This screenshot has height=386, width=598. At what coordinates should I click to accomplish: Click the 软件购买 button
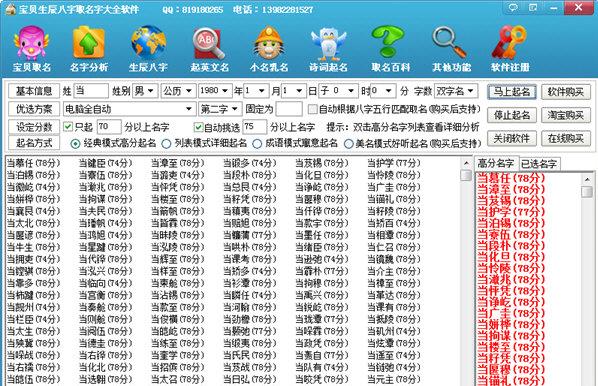click(566, 92)
